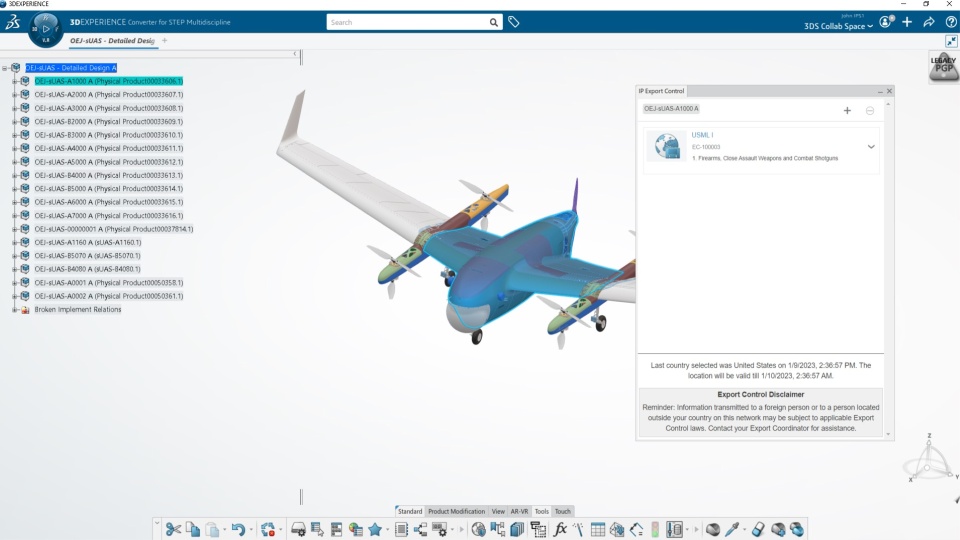Click the IP Export Control scrollbar down arrow
This screenshot has width=960, height=540.
(888, 434)
